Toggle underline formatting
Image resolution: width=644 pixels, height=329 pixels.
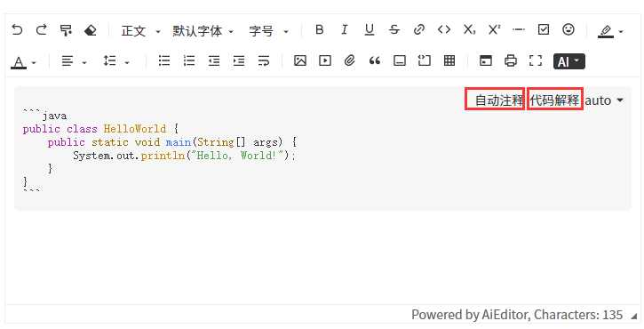(370, 29)
